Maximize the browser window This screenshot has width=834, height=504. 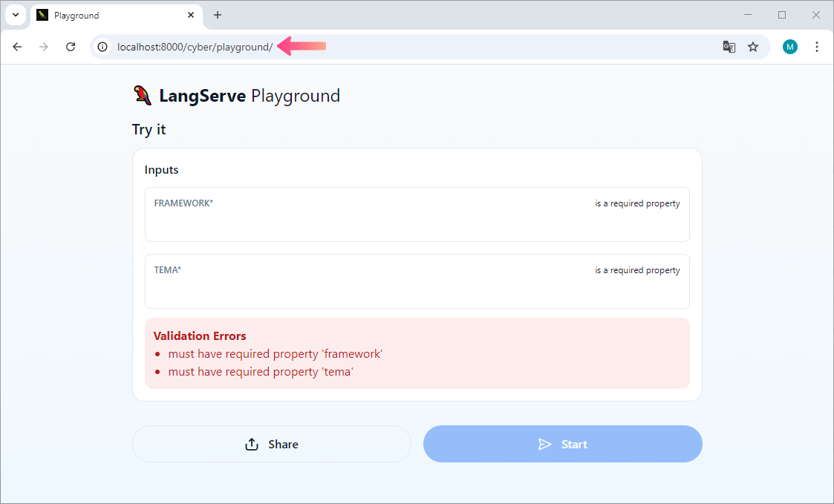pos(782,15)
